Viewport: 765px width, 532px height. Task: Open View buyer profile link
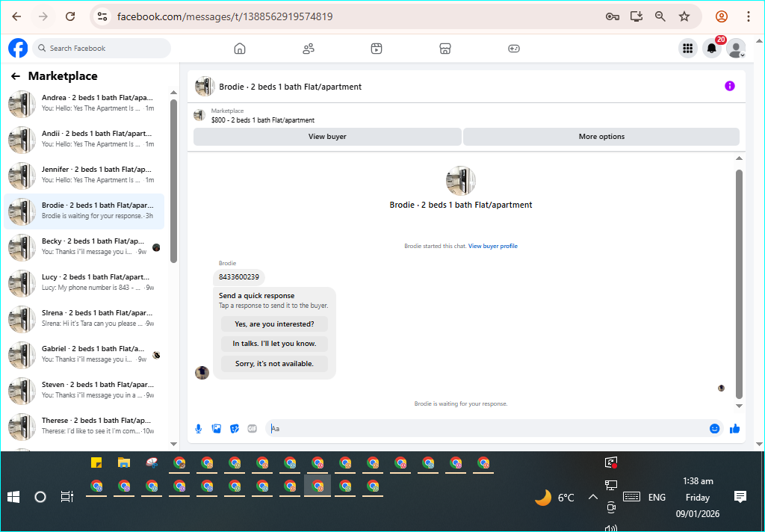(493, 246)
